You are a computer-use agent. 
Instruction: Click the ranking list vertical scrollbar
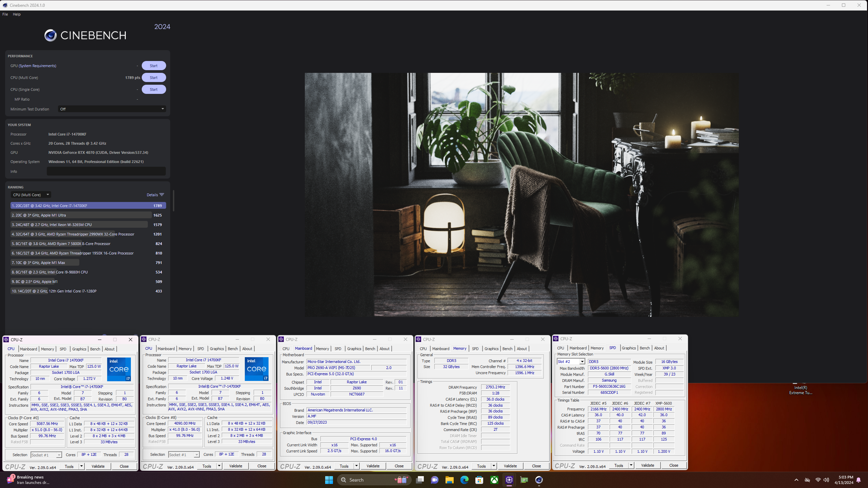coord(174,201)
